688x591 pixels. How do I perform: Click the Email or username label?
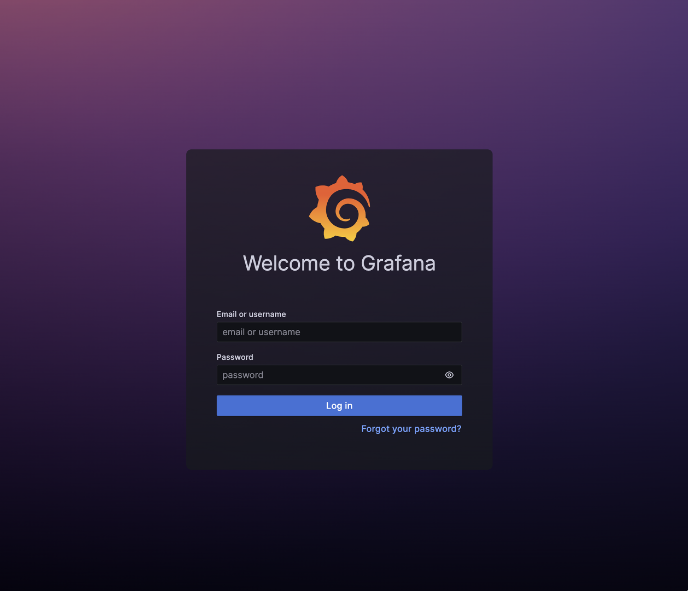tap(251, 314)
